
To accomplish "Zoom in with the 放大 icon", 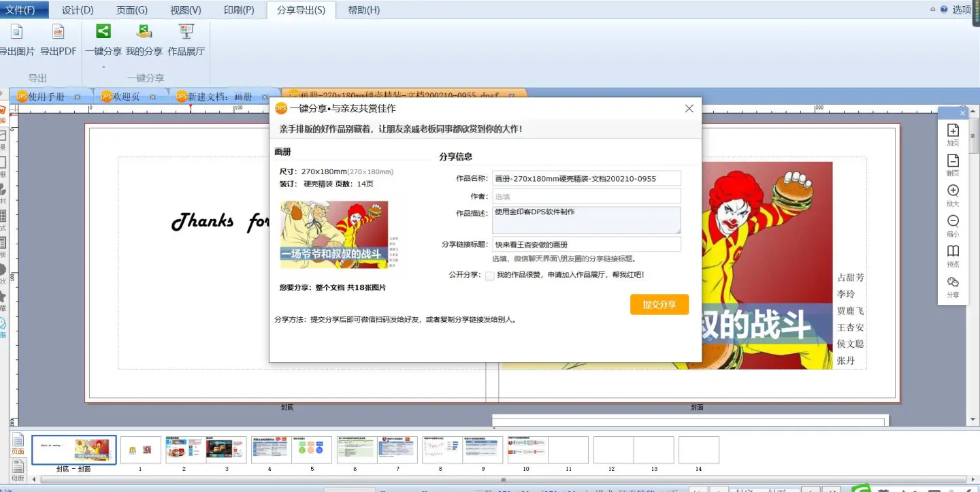I will click(x=953, y=191).
